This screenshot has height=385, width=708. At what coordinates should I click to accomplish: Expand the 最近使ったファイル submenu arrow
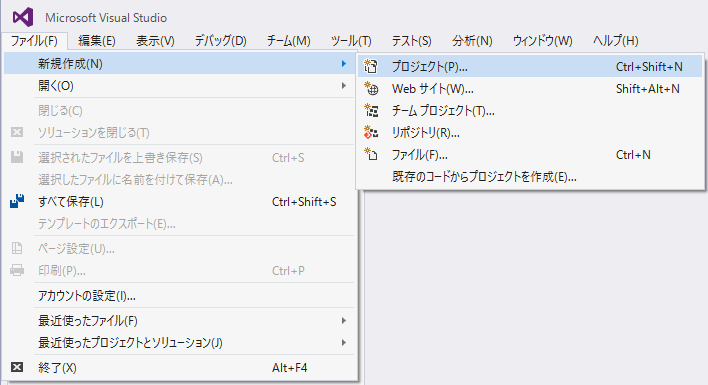[x=344, y=320]
